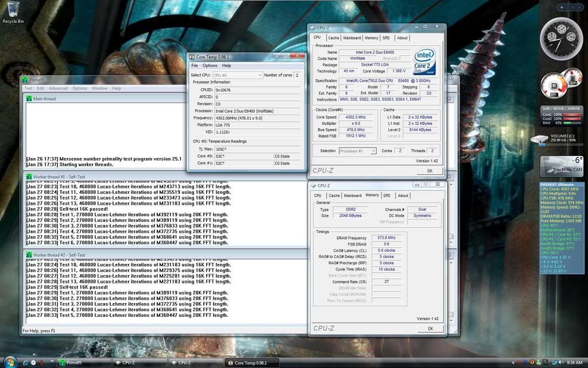Viewport: 588px width, 368px height.
Task: Click the Windows Start orb
Action: [10, 362]
